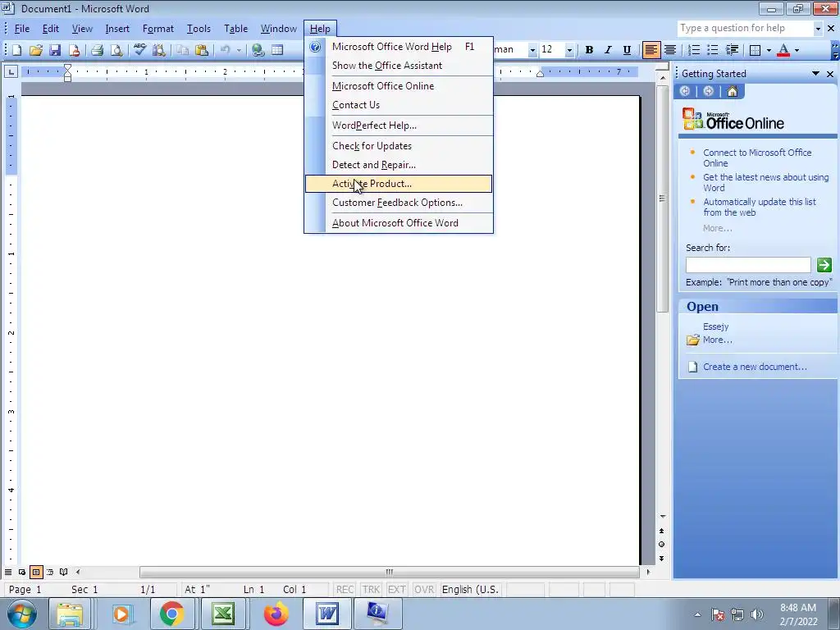Click the Insert Hyperlink globe icon
Viewport: 840px width, 630px height.
pos(258,50)
